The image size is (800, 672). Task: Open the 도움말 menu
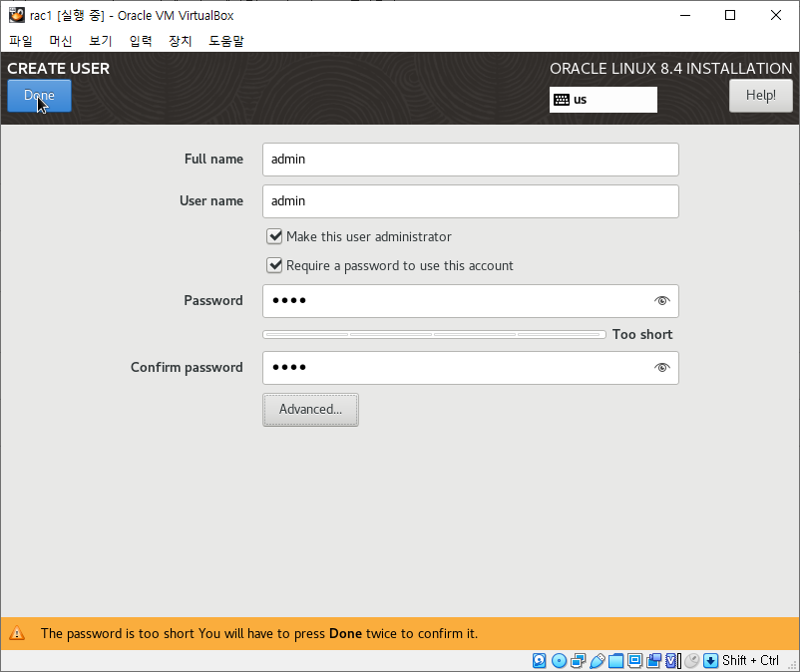pos(226,41)
